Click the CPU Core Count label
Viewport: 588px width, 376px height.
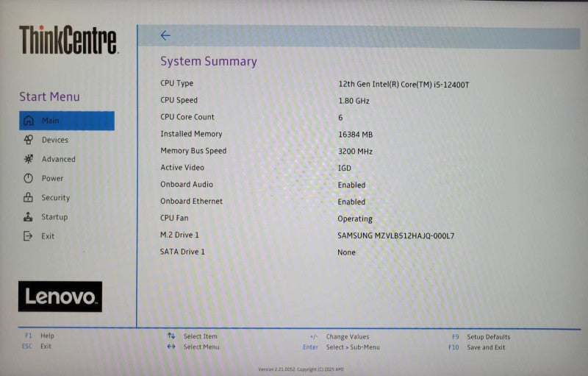point(187,117)
